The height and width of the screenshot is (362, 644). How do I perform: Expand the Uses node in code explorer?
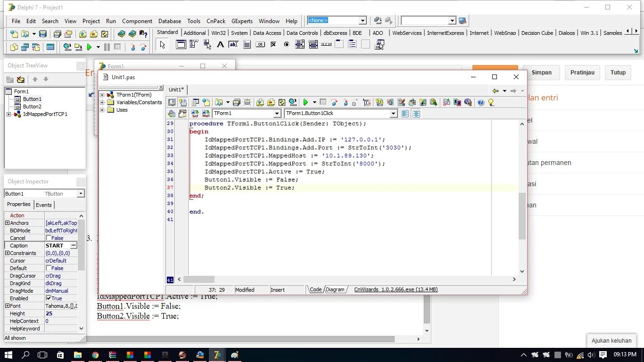102,110
